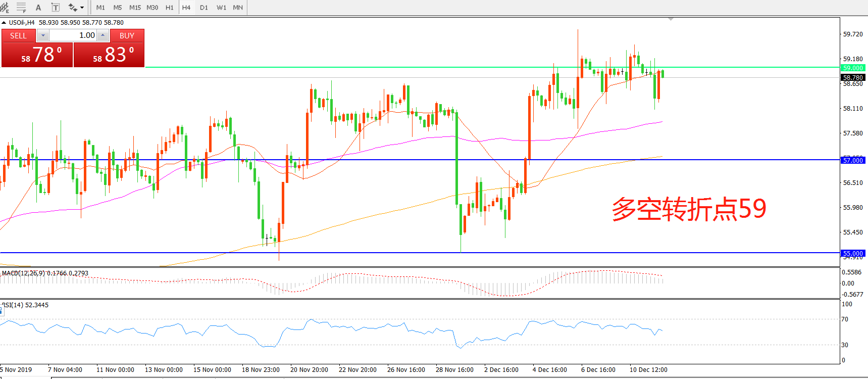
Task: Switch chart to M15 timeframe
Action: point(135,8)
